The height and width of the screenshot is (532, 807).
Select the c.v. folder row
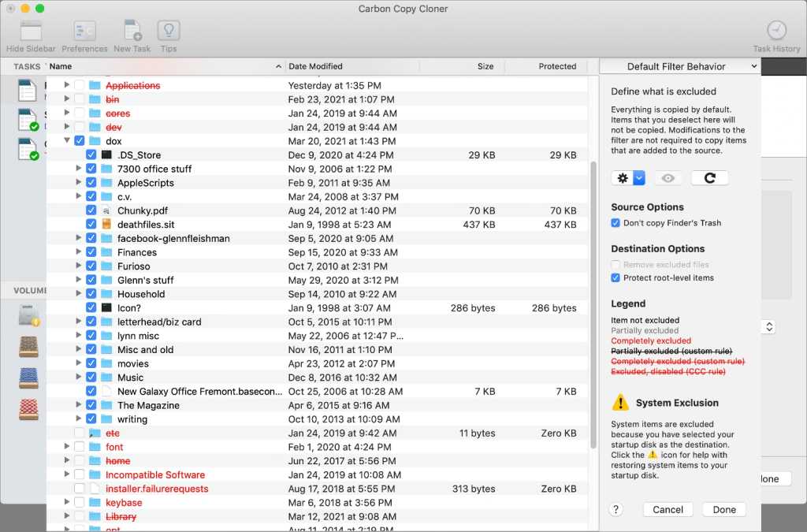317,196
